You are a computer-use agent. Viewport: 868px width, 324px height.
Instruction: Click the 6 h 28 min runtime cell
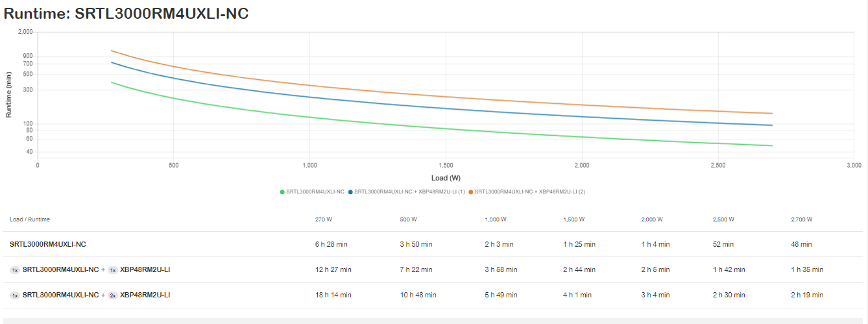(331, 244)
